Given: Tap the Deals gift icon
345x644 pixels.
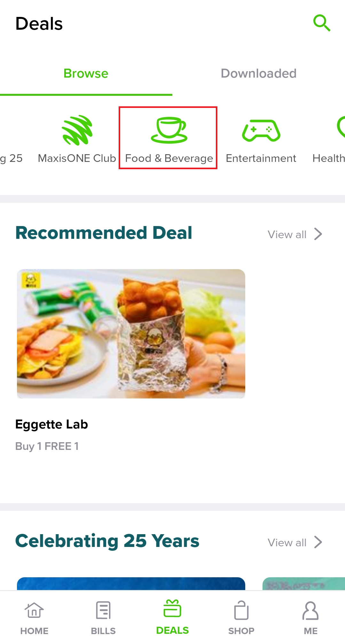Looking at the screenshot, I should [x=172, y=609].
